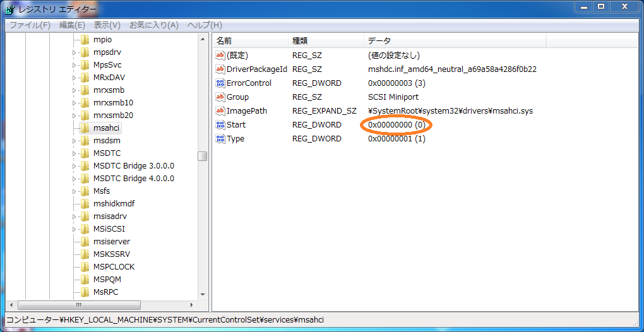The width and height of the screenshot is (644, 332).
Task: Click the mrxsmb20 folder icon
Action: 85,116
